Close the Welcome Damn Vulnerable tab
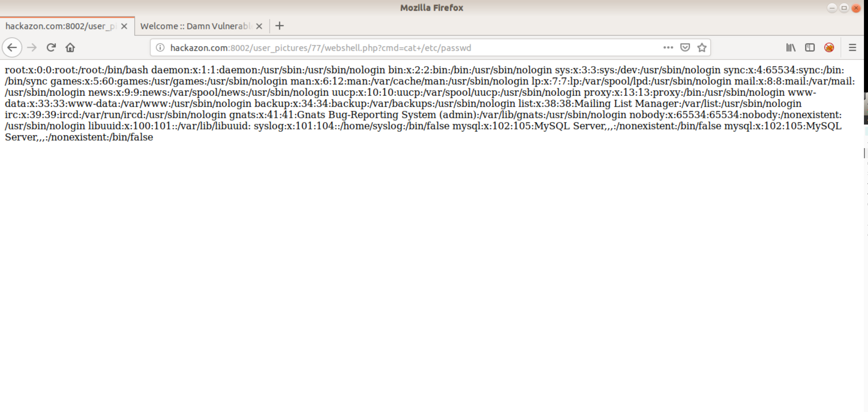Image resolution: width=868 pixels, height=412 pixels. 259,26
